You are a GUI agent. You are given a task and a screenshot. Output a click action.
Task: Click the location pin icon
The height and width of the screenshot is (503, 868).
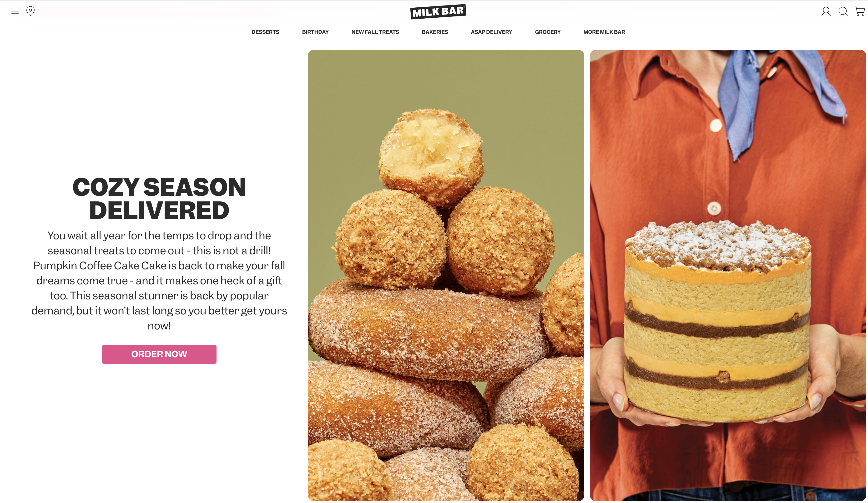pyautogui.click(x=30, y=11)
